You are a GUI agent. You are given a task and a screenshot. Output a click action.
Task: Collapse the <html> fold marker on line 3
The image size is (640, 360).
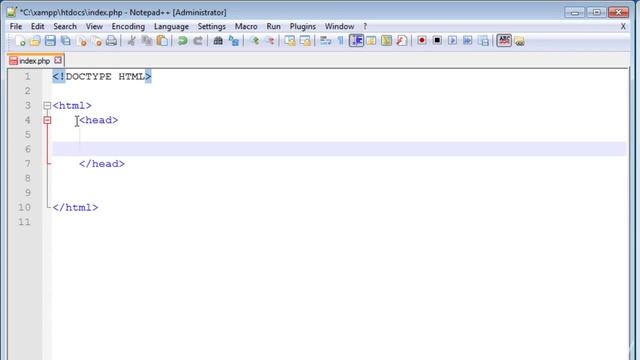pyautogui.click(x=47, y=106)
